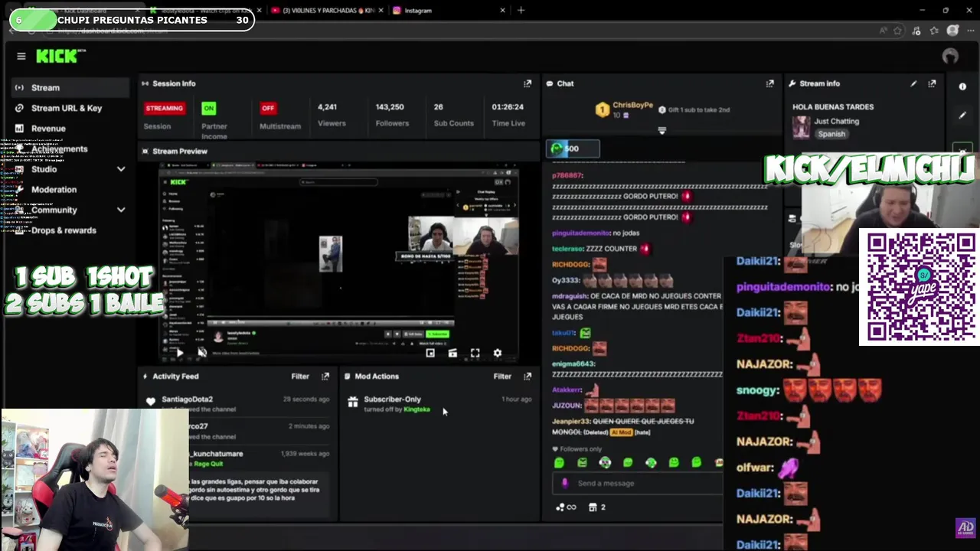Click the Send a message field
This screenshot has height=551, width=980.
coord(637,483)
